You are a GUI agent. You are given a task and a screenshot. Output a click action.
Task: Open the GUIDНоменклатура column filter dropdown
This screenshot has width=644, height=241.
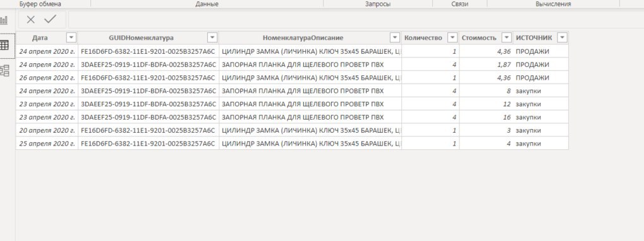(212, 38)
